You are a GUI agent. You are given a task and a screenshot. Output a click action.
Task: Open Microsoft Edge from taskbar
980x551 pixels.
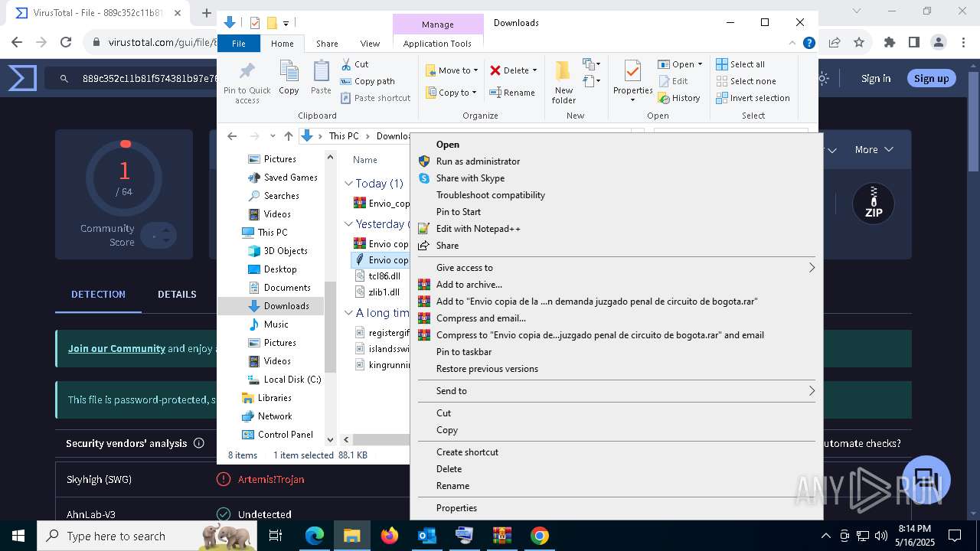tap(315, 536)
